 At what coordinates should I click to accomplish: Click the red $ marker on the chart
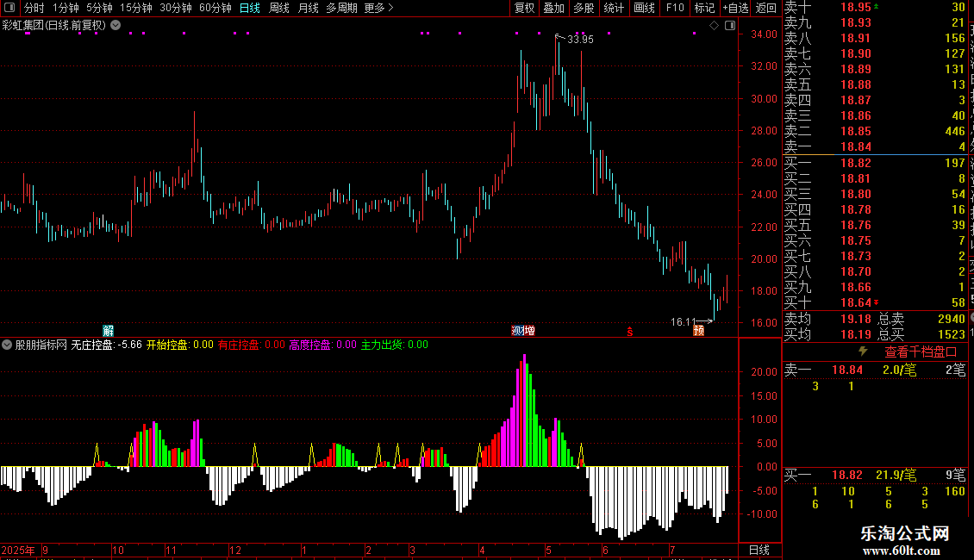coord(630,332)
